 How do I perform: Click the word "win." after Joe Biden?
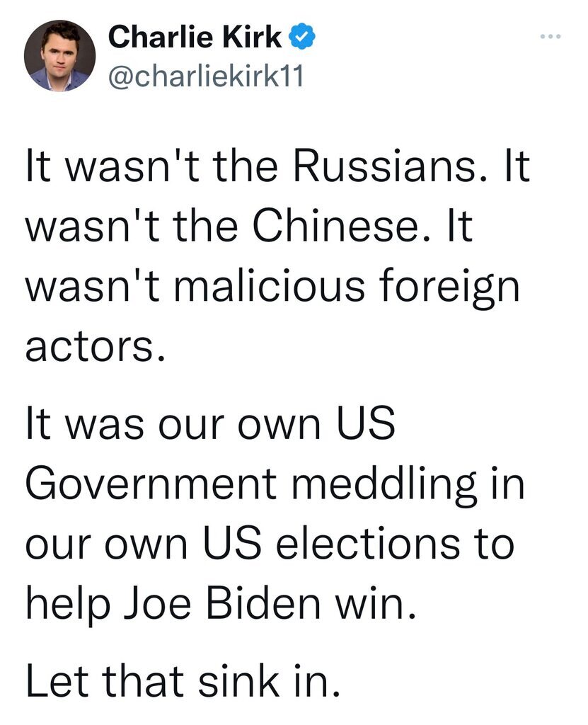(x=376, y=603)
